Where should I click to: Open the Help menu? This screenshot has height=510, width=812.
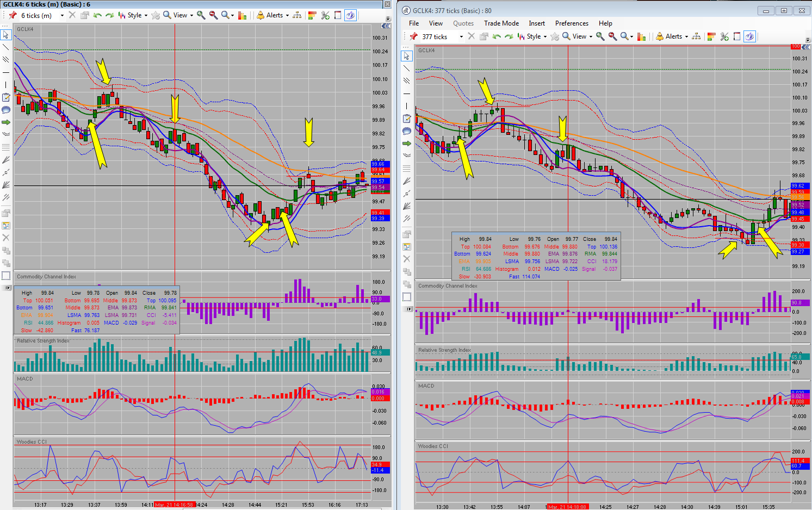[x=605, y=23]
